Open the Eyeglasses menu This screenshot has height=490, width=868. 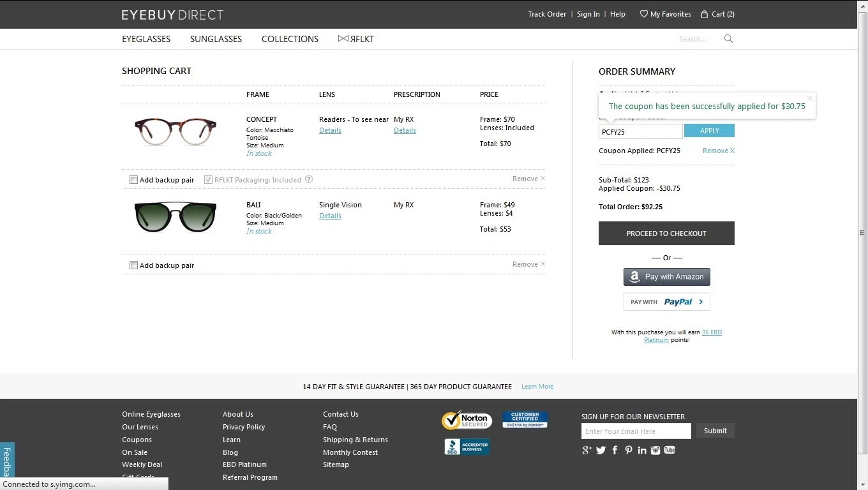click(x=146, y=39)
